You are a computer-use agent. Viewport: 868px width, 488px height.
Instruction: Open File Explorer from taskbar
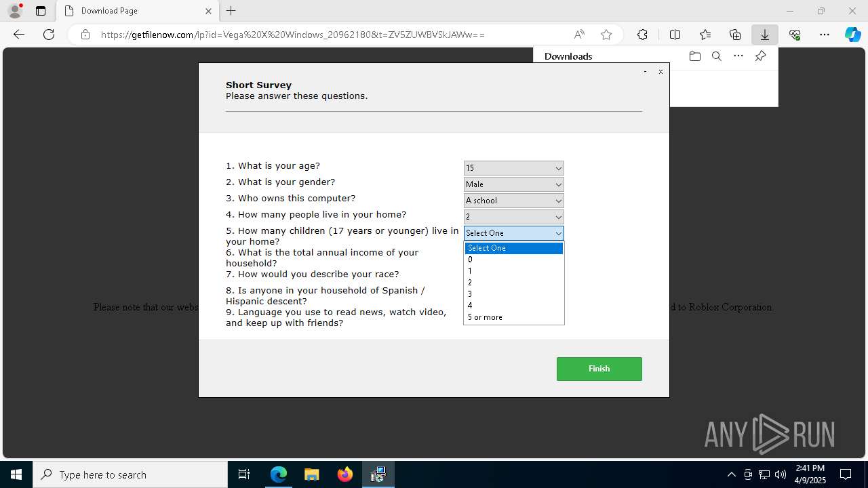click(x=312, y=474)
